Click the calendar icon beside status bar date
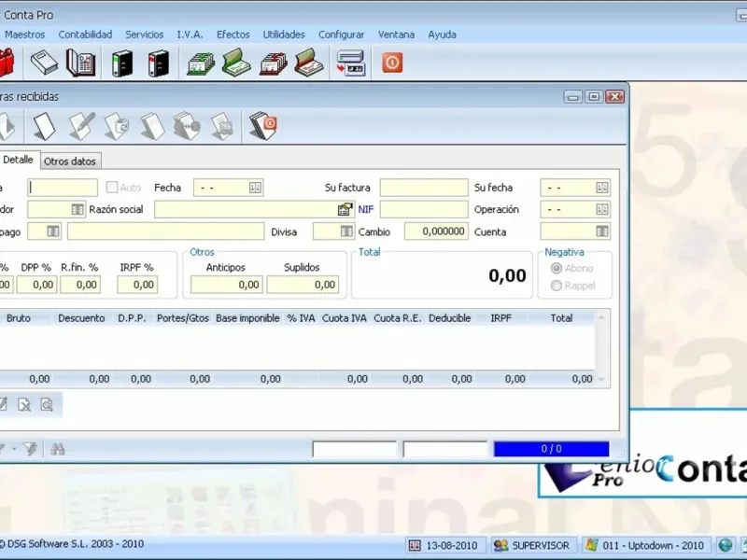Screen dimensions: 747x560 415,545
